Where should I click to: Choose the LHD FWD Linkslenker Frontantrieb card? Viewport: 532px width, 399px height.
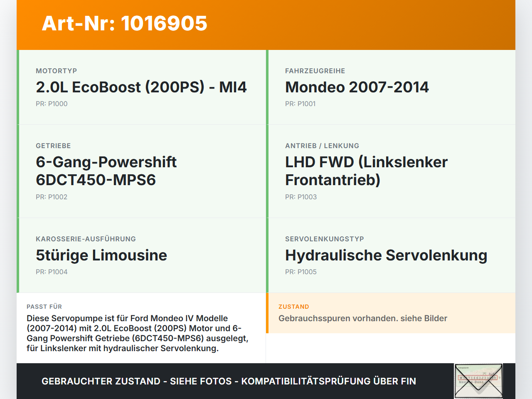(x=391, y=171)
